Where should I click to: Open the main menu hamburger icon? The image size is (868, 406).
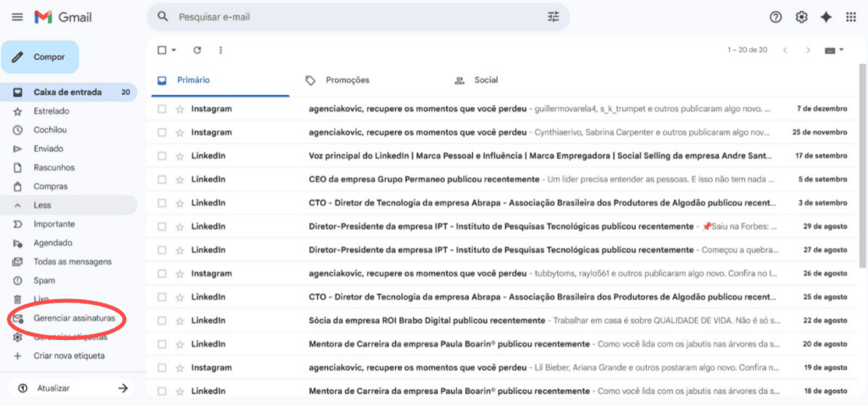[x=17, y=17]
